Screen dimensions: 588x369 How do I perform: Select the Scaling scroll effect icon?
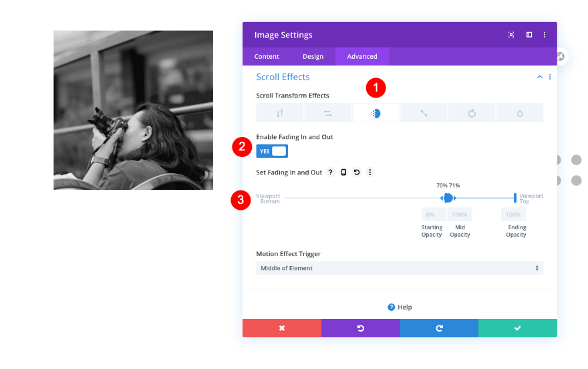(x=424, y=113)
